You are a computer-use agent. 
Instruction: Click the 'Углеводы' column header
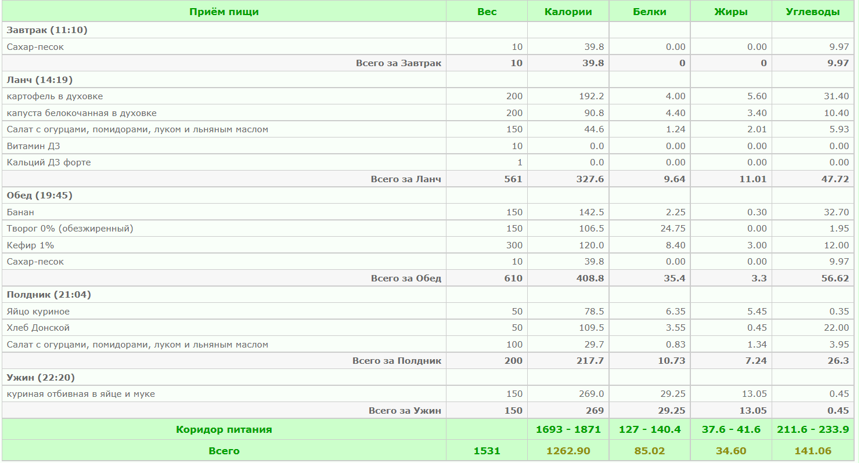812,12
